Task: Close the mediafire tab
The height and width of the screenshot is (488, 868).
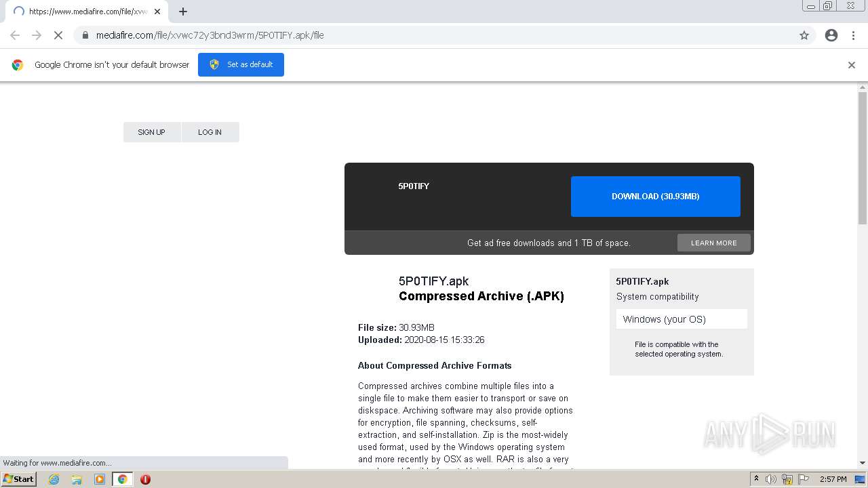Action: pos(157,12)
